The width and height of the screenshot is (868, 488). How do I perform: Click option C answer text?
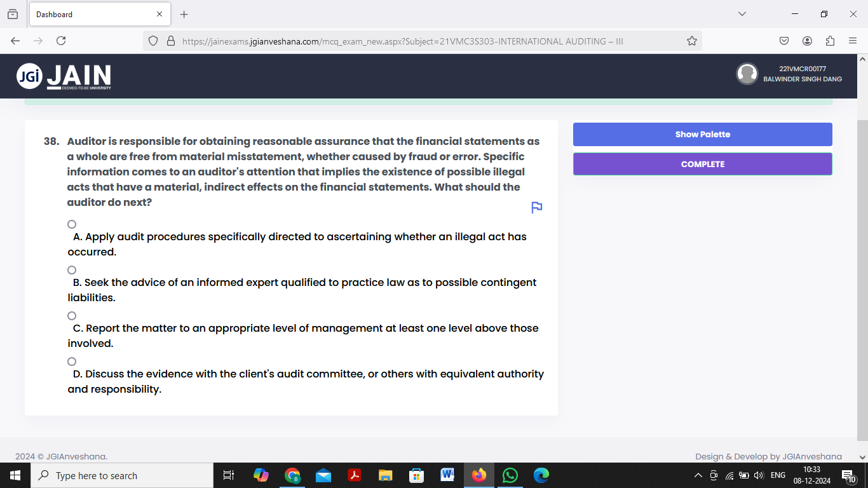click(303, 335)
